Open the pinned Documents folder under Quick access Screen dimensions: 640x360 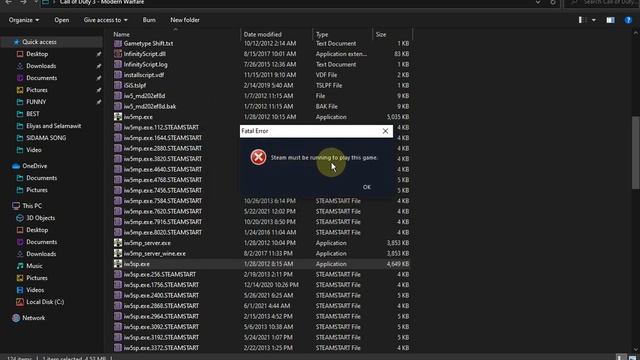tap(42, 78)
